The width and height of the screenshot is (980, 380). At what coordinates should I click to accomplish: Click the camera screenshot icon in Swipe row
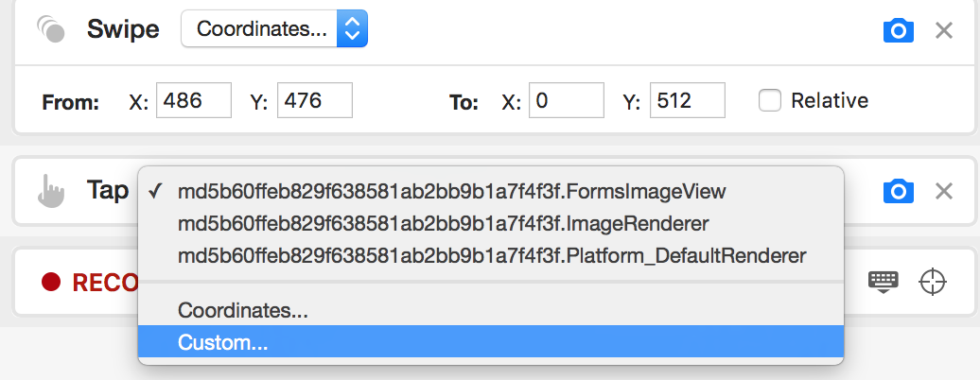(x=898, y=30)
